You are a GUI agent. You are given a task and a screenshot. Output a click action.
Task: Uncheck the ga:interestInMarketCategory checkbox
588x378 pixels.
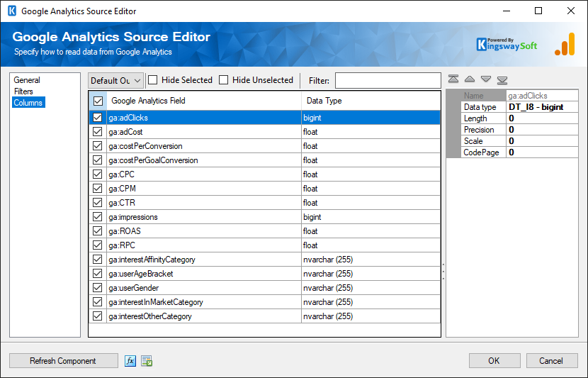coord(98,302)
